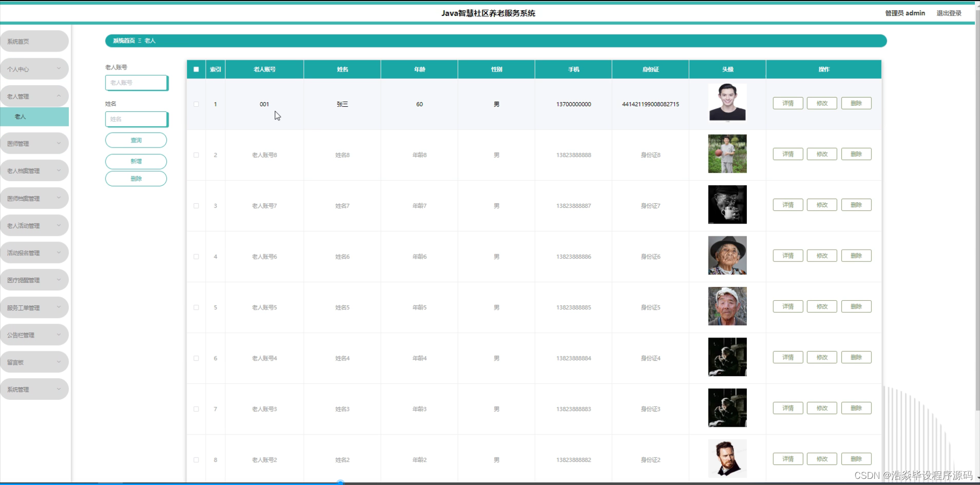Check the checkbox for row 姓名8
This screenshot has width=980, height=485.
coord(196,155)
